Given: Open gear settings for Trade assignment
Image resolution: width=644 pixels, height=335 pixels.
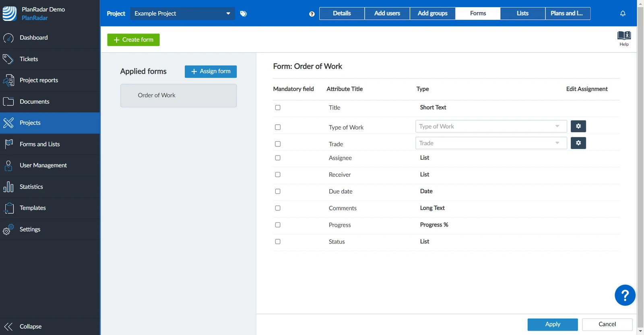Looking at the screenshot, I should point(578,143).
